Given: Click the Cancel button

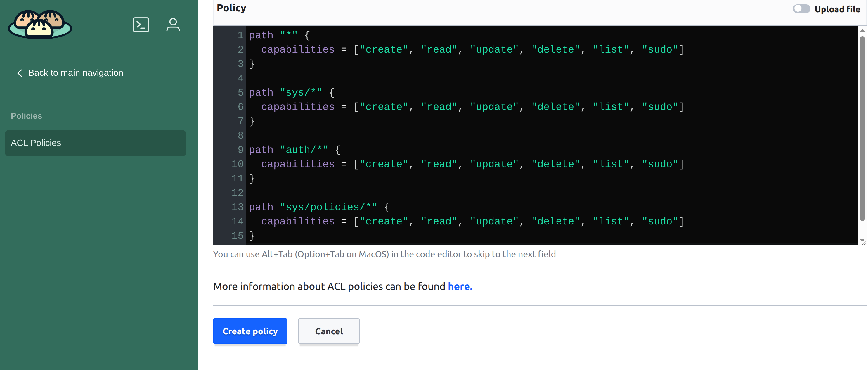Looking at the screenshot, I should tap(329, 331).
